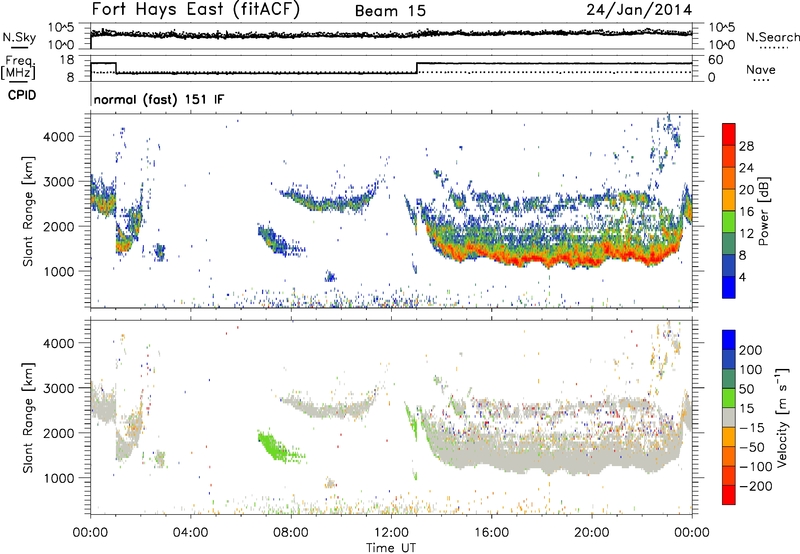Click the green velocity patch near 07:00 UT

pyautogui.click(x=277, y=447)
